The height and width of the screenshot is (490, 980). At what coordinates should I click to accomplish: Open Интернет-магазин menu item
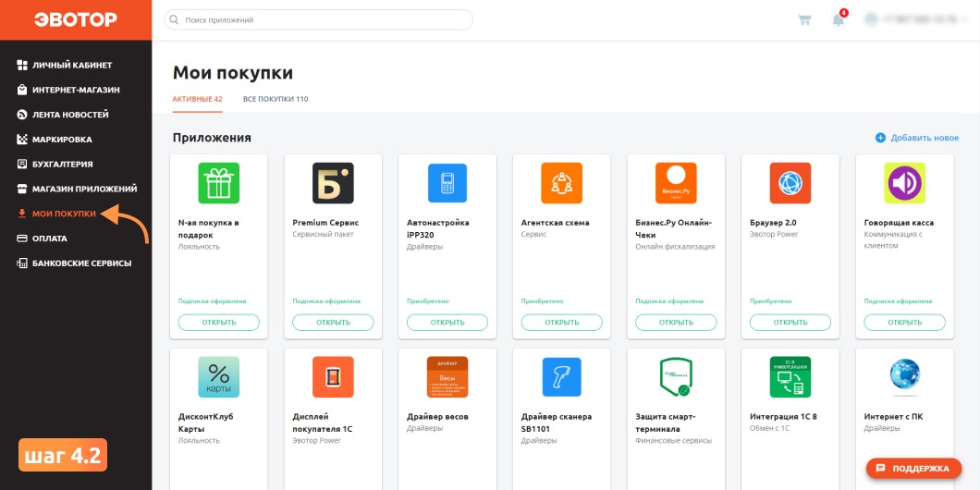coord(76,90)
